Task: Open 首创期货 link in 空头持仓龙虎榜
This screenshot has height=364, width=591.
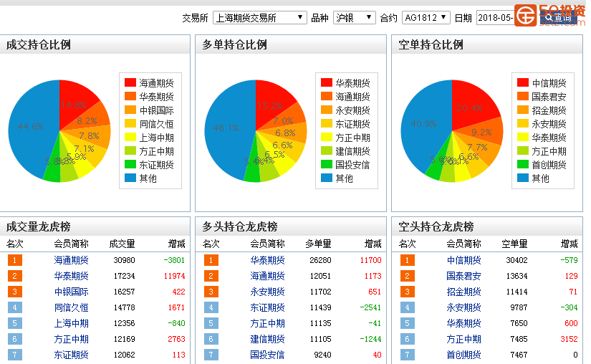Action: click(464, 355)
